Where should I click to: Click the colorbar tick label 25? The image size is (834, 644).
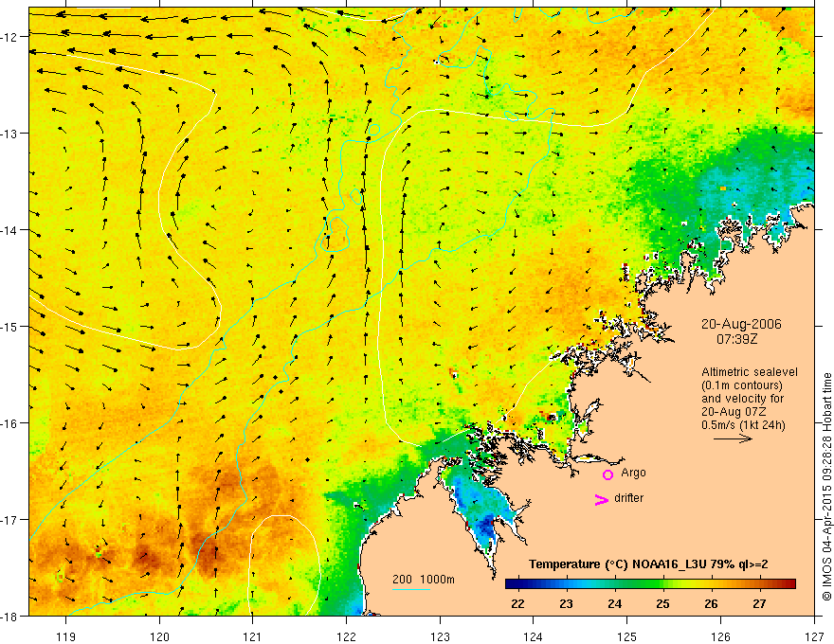tap(662, 603)
